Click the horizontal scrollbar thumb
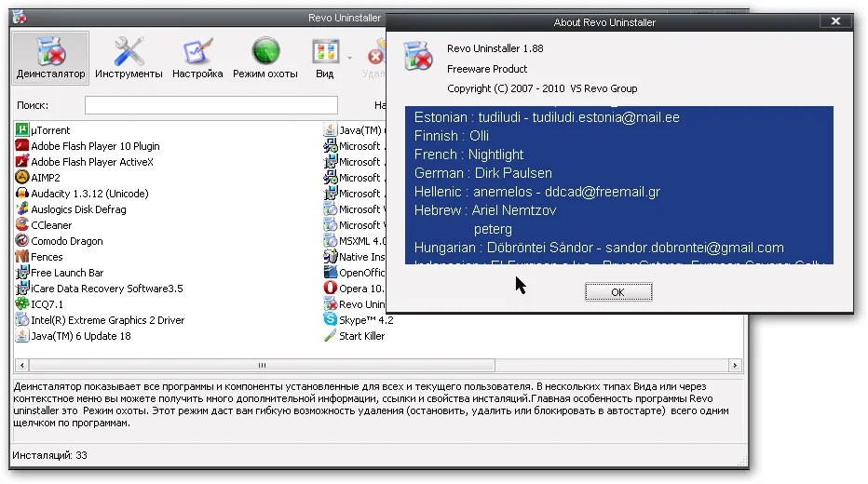 (x=262, y=365)
